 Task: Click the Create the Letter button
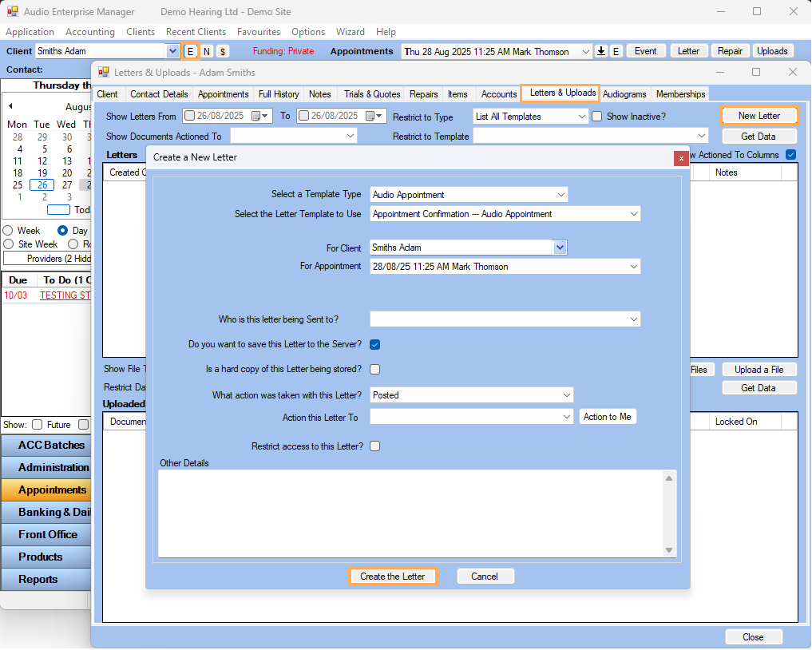(393, 577)
